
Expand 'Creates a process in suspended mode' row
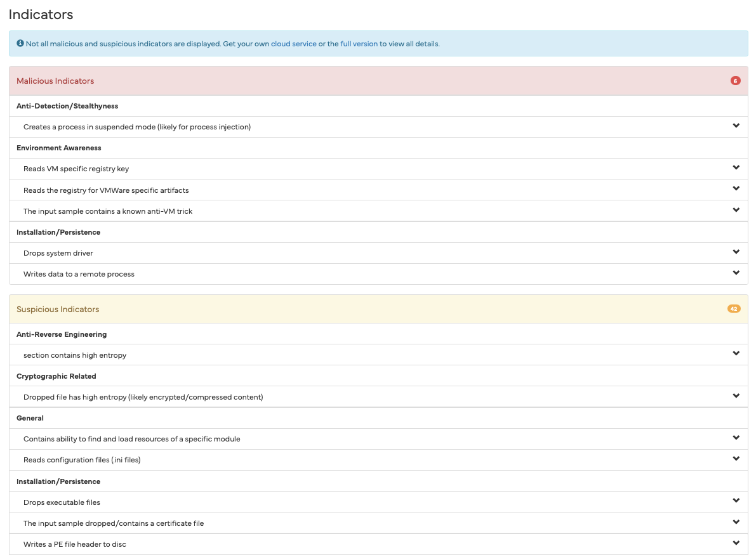coord(736,126)
